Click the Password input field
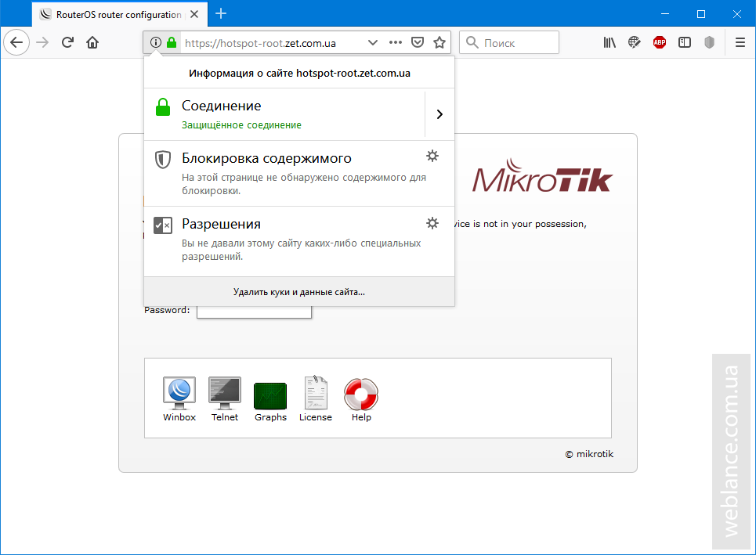This screenshot has width=756, height=555. [254, 312]
